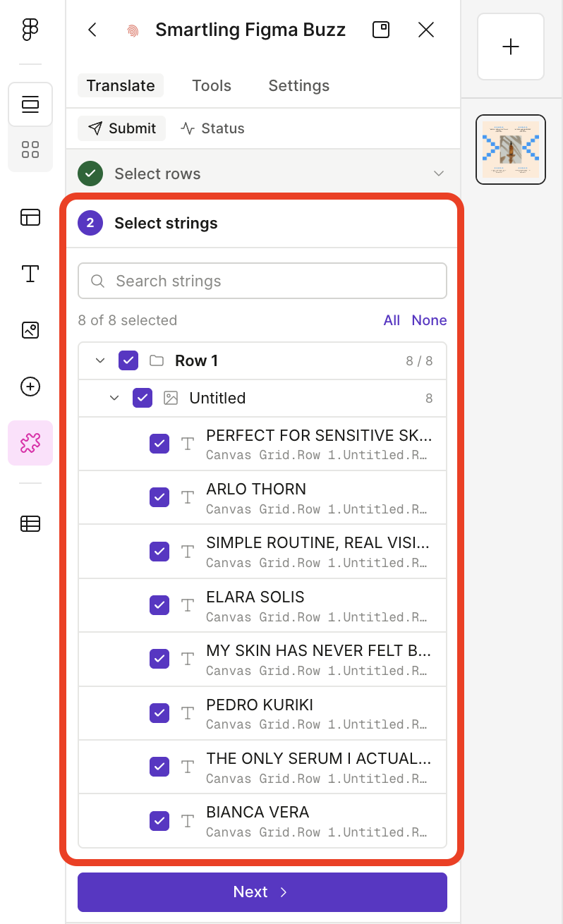Viewport: 563px width, 924px height.
Task: Click the folder icon beside Row 1
Action: tap(157, 360)
